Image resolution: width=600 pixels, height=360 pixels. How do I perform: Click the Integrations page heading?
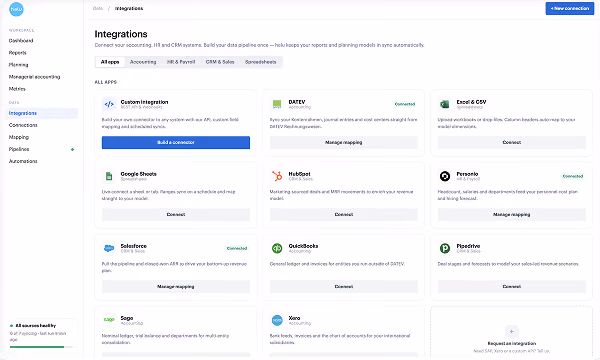coord(121,34)
